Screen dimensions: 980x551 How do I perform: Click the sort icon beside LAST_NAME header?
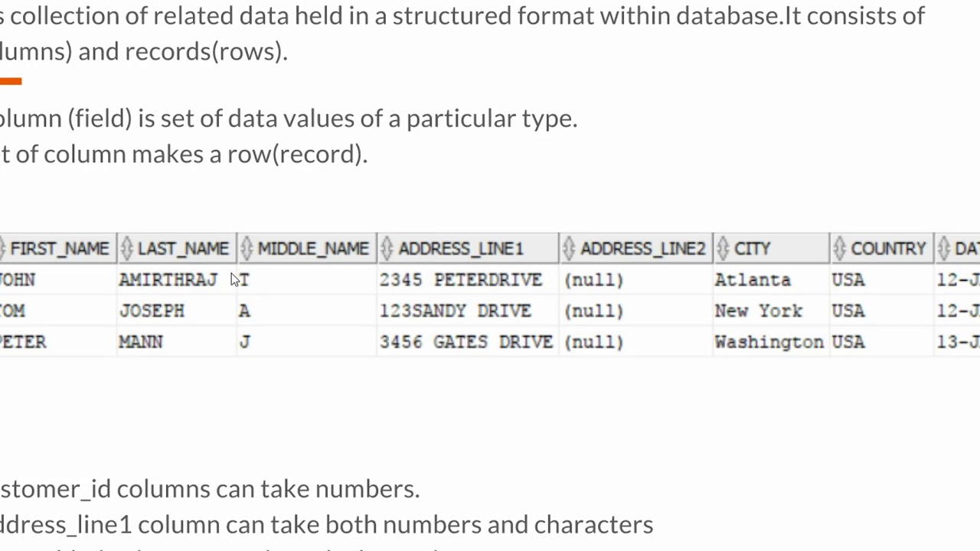(x=127, y=249)
